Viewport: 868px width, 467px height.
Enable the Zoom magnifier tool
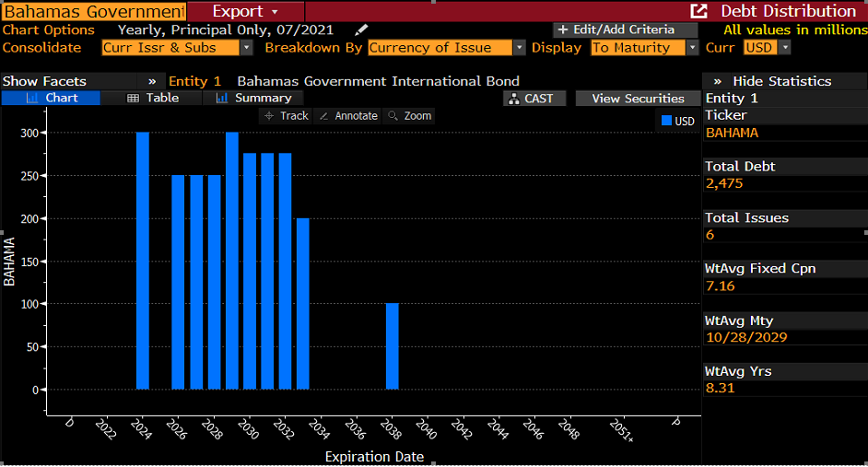coord(409,116)
